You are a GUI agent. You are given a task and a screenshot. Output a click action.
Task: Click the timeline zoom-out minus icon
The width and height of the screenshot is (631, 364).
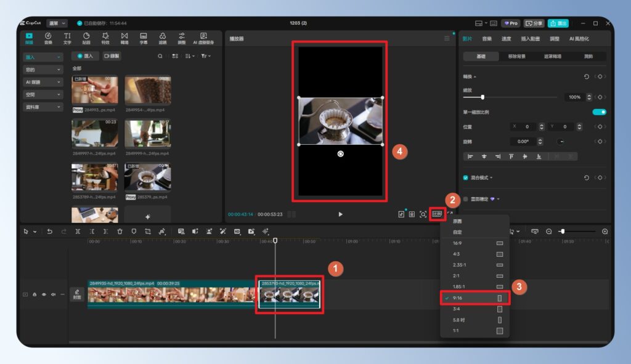[x=549, y=232]
